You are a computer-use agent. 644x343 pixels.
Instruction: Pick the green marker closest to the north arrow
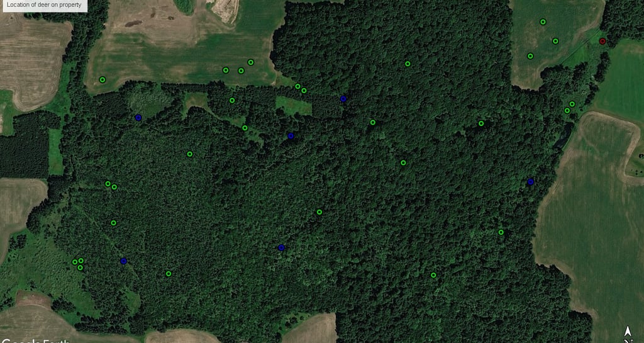pos(501,232)
